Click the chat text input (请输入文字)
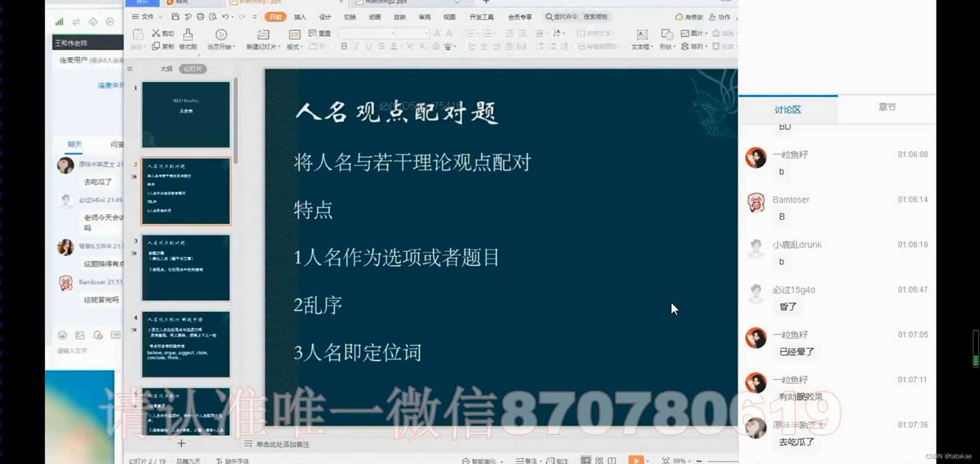Screen dimensions: 980x464 pyautogui.click(x=72, y=351)
